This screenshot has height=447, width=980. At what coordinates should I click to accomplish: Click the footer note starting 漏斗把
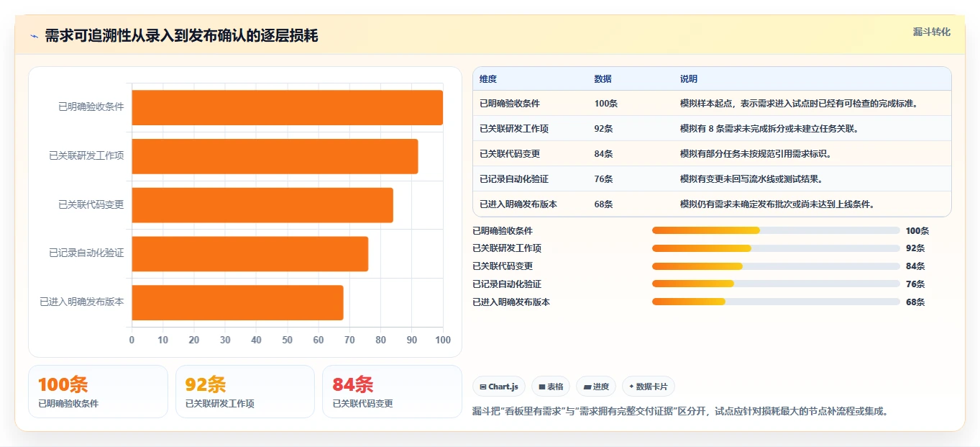click(x=681, y=412)
